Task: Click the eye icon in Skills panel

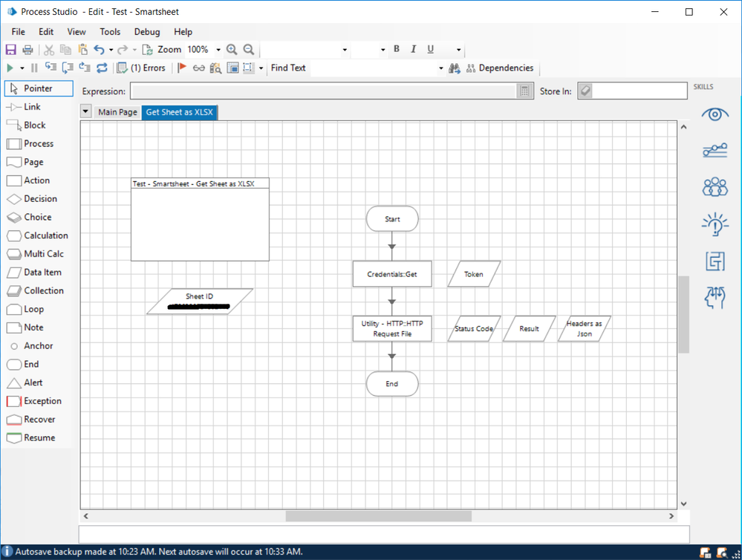Action: pos(715,114)
